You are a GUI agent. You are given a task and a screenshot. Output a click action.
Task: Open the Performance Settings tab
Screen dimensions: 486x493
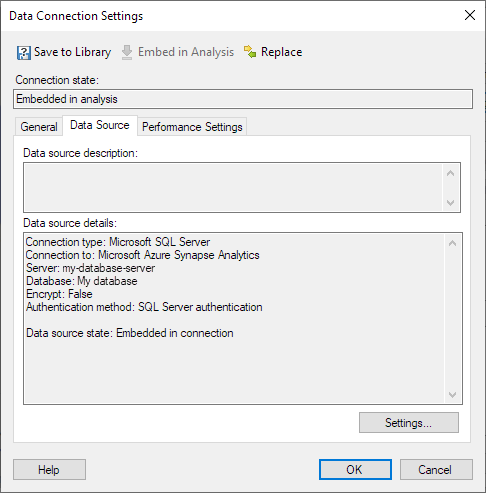coord(192,127)
